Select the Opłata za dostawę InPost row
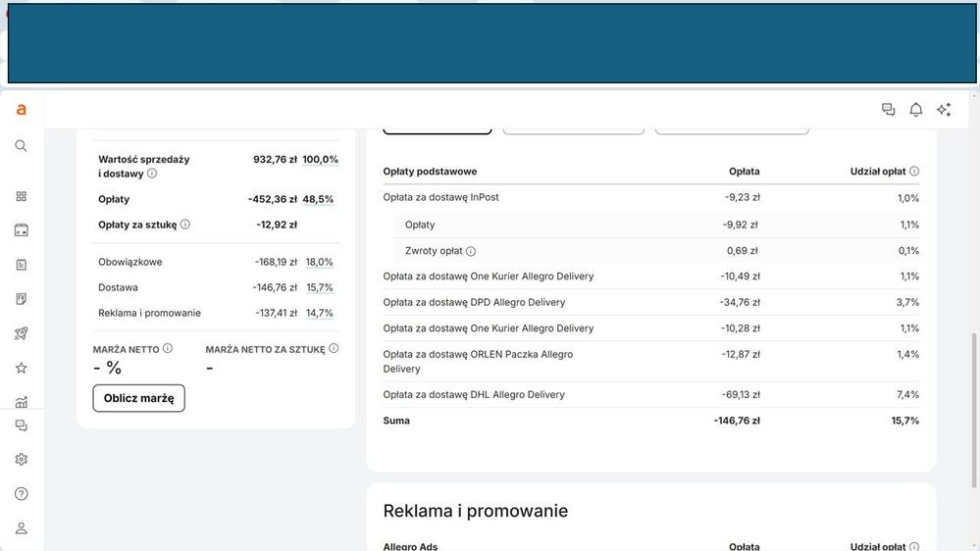Viewport: 980px width, 551px height. tap(650, 197)
